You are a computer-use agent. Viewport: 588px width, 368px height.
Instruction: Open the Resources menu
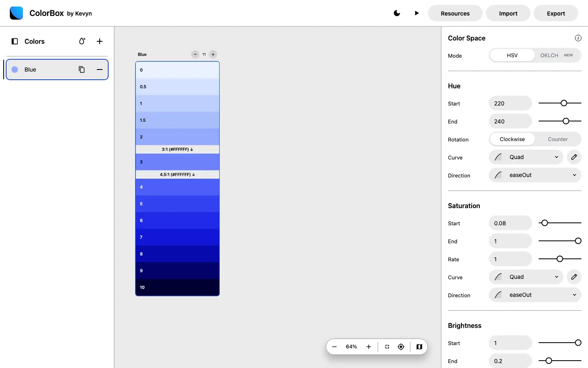click(x=455, y=13)
